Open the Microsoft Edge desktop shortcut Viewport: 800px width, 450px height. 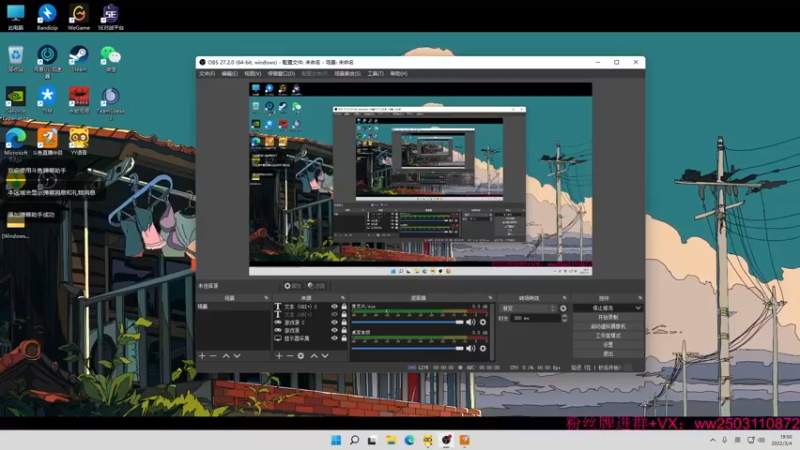pyautogui.click(x=16, y=143)
